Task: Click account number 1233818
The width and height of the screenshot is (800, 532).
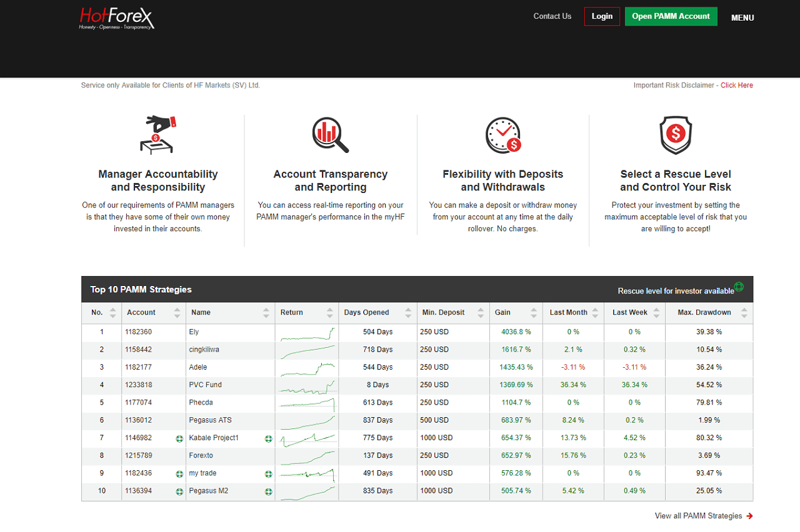Action: coord(138,385)
